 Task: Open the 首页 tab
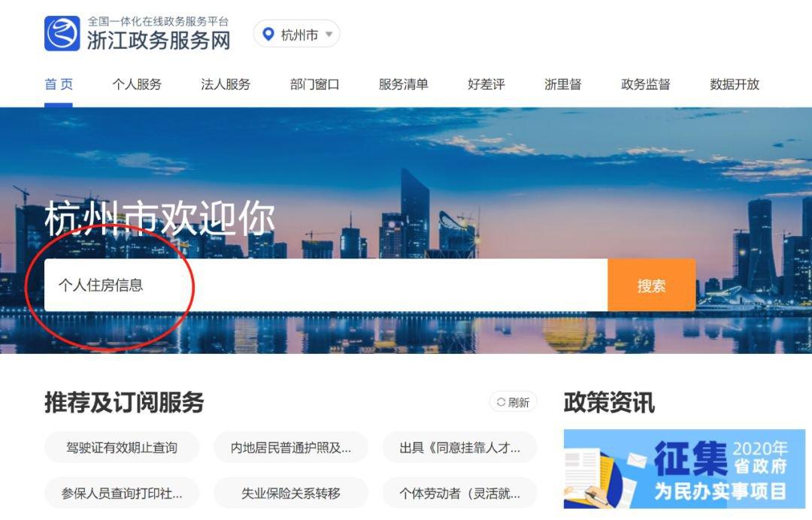(x=59, y=84)
